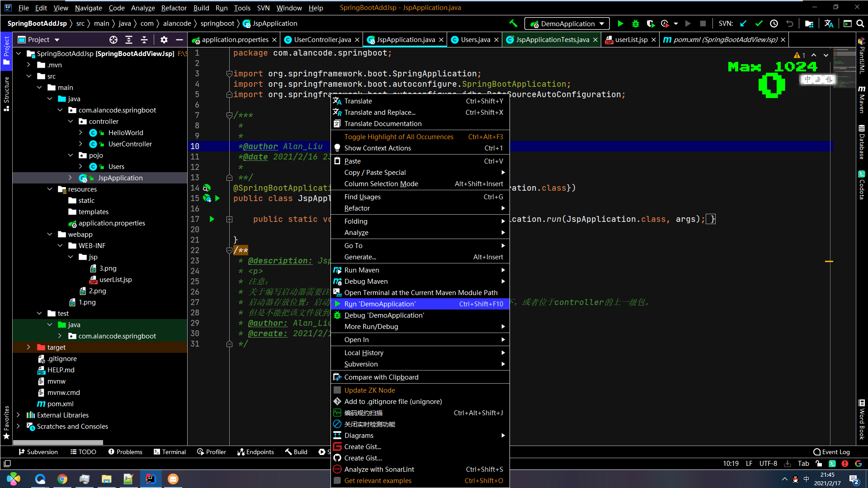Choose Compare with Clipboard menu entry
Screen dimensions: 868x488
coord(420,377)
